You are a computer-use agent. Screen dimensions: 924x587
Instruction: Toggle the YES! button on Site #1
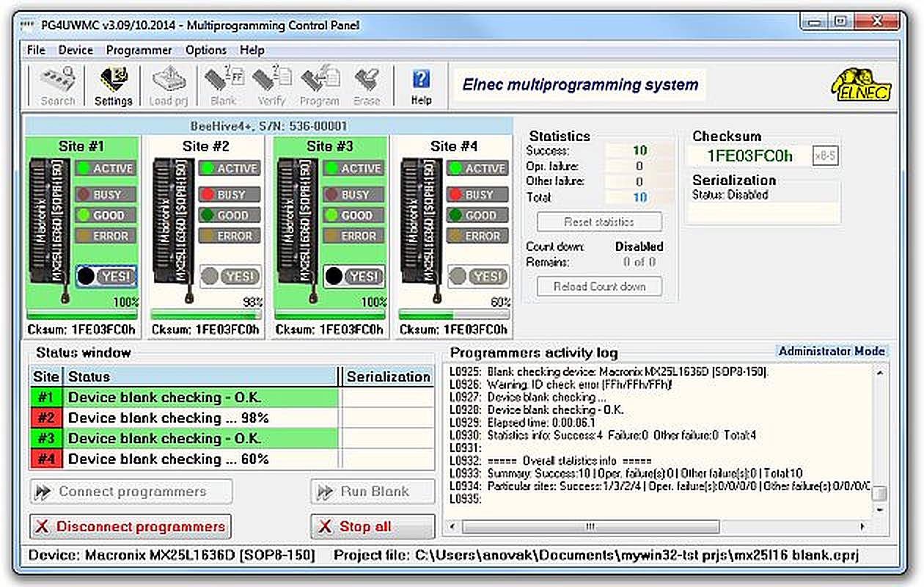click(107, 276)
